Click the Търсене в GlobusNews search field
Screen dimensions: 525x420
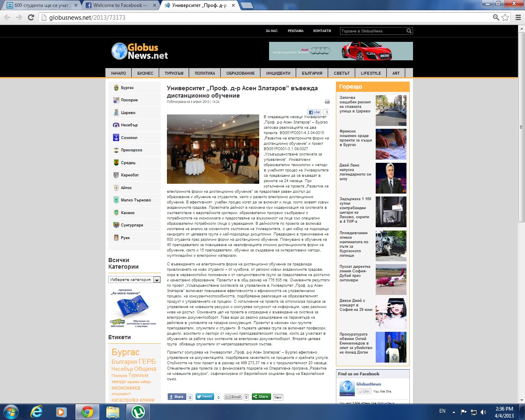tap(373, 31)
